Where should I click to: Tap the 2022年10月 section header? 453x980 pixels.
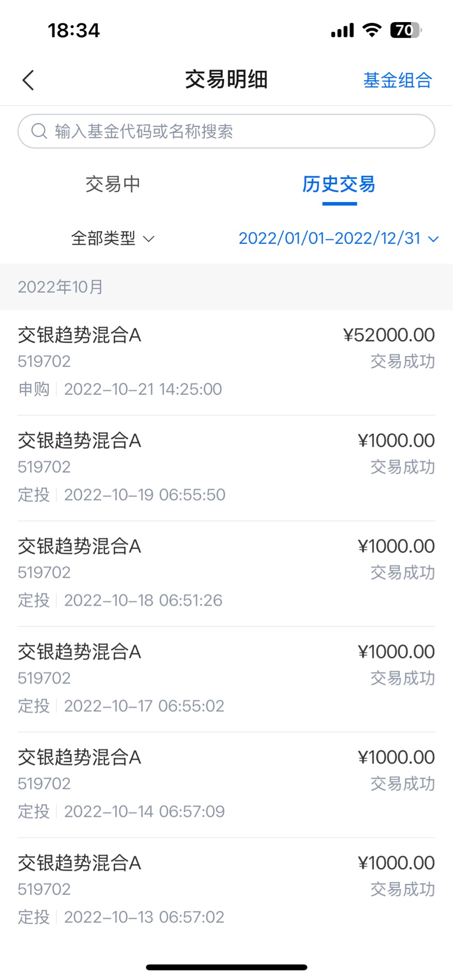tap(226, 287)
